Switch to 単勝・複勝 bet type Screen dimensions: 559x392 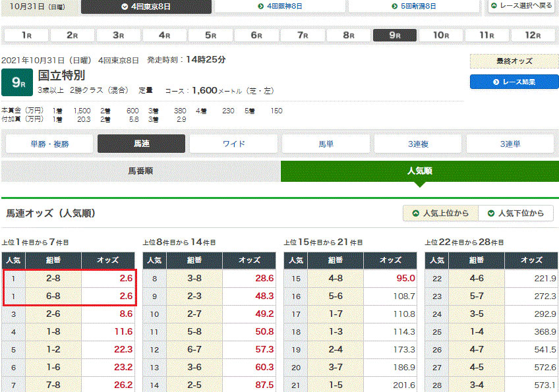[x=49, y=144]
